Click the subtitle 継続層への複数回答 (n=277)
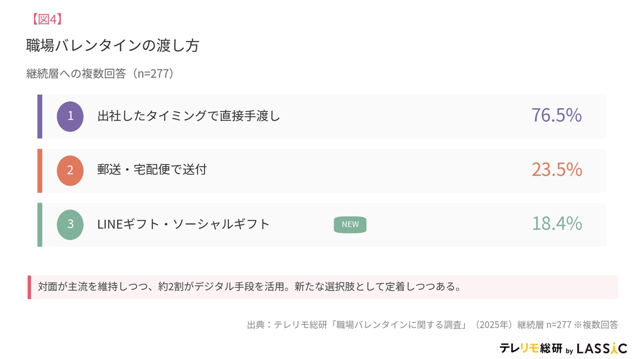 click(101, 74)
